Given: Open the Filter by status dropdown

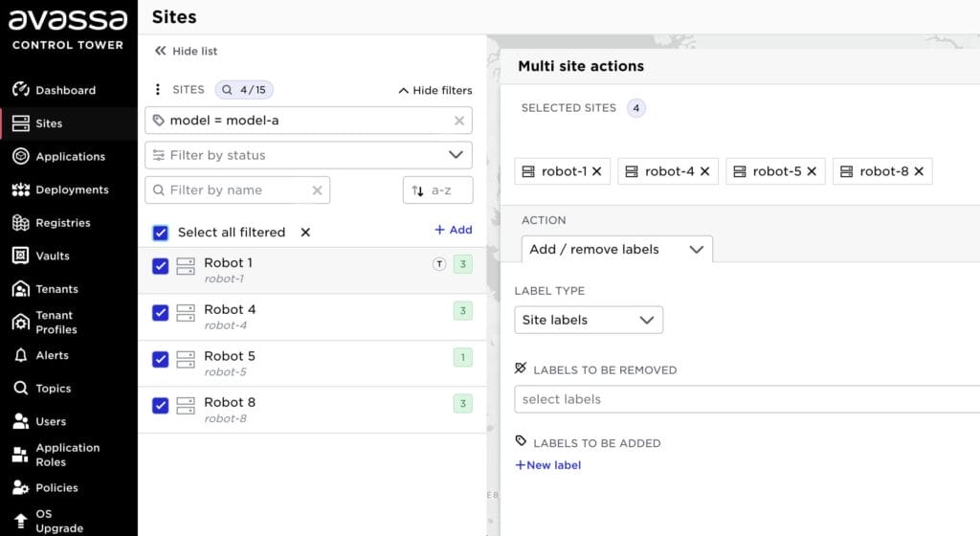Looking at the screenshot, I should pyautogui.click(x=308, y=155).
